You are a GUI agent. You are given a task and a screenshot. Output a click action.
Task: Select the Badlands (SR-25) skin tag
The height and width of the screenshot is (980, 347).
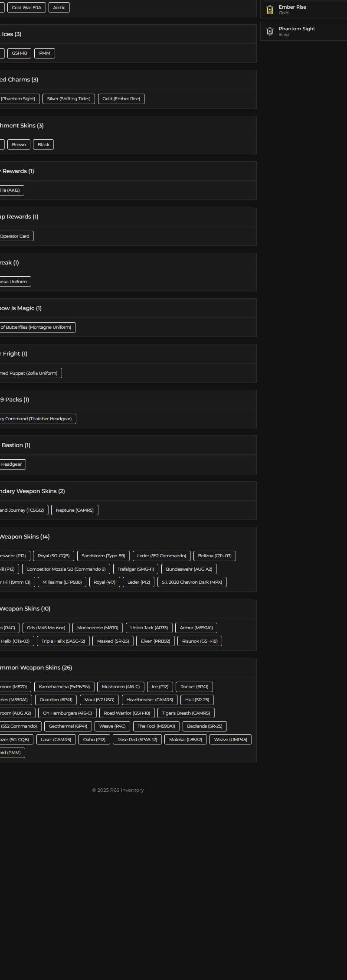pos(205,726)
